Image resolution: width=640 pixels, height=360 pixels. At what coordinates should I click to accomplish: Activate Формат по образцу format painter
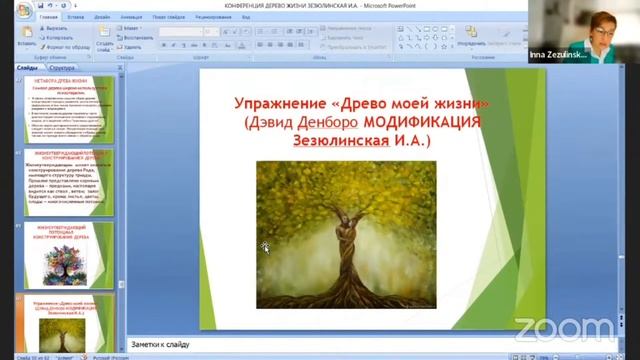pos(65,47)
